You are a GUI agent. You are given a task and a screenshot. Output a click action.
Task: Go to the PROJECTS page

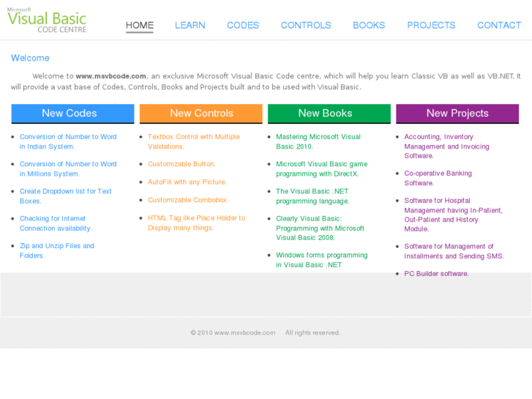431,26
